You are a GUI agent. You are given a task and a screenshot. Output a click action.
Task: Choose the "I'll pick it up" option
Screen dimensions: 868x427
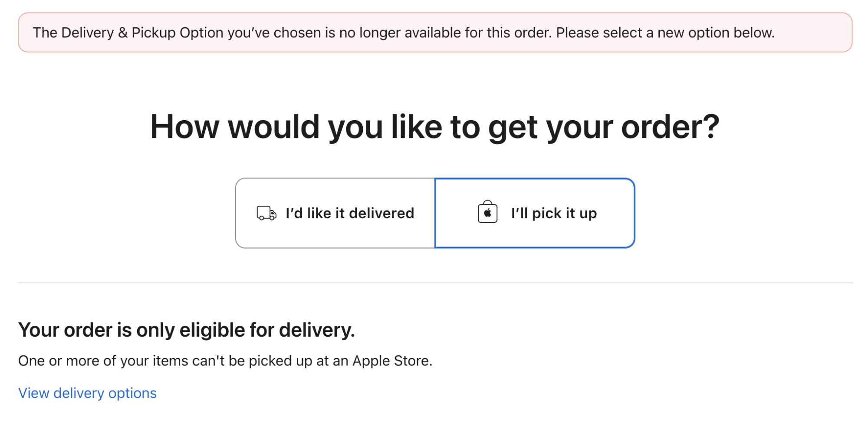coord(535,213)
